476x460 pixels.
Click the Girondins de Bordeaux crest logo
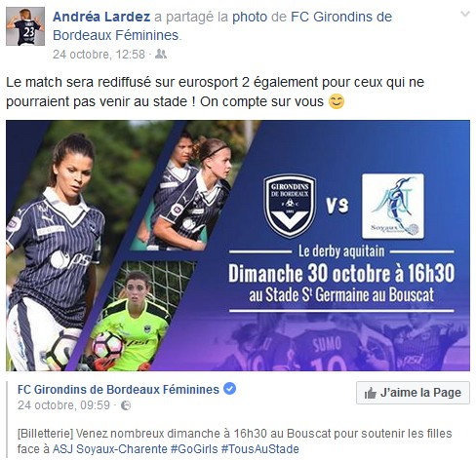290,206
